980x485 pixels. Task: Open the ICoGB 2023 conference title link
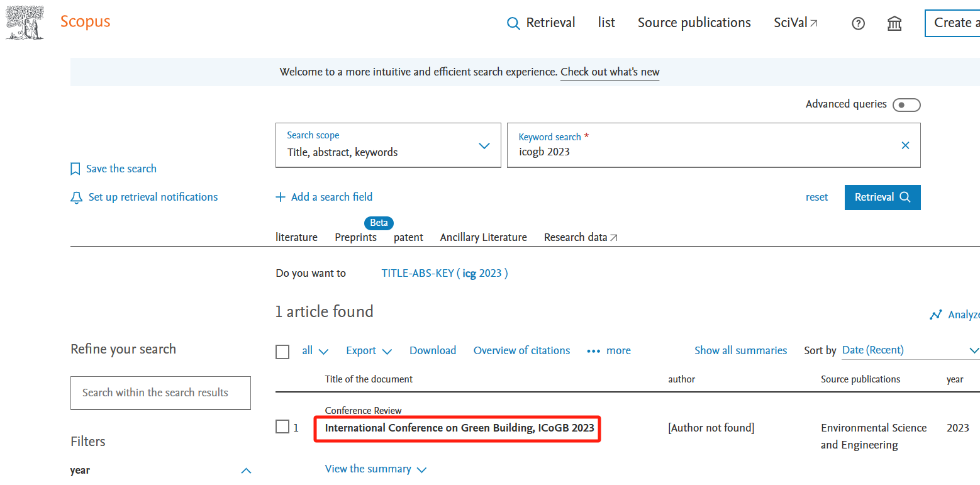459,428
